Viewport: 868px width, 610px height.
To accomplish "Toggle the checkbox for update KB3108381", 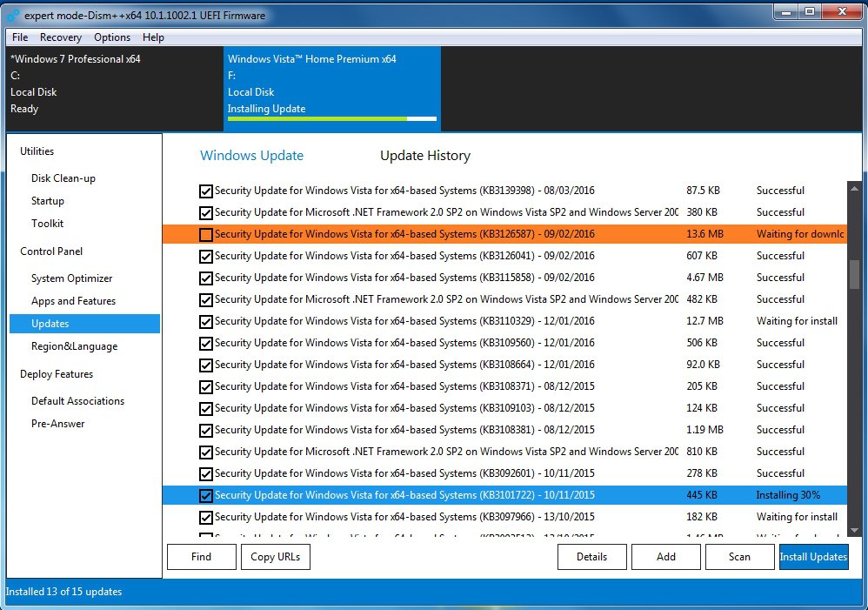I will click(x=206, y=431).
